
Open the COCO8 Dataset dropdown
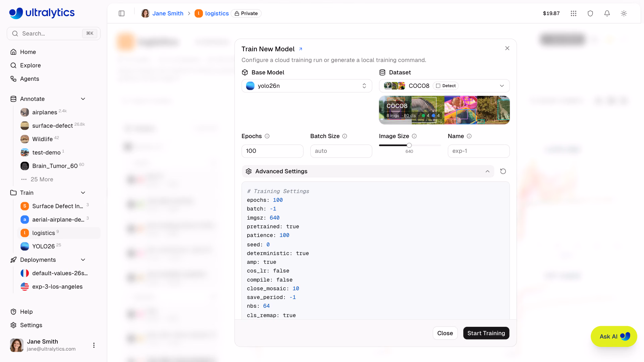click(444, 86)
